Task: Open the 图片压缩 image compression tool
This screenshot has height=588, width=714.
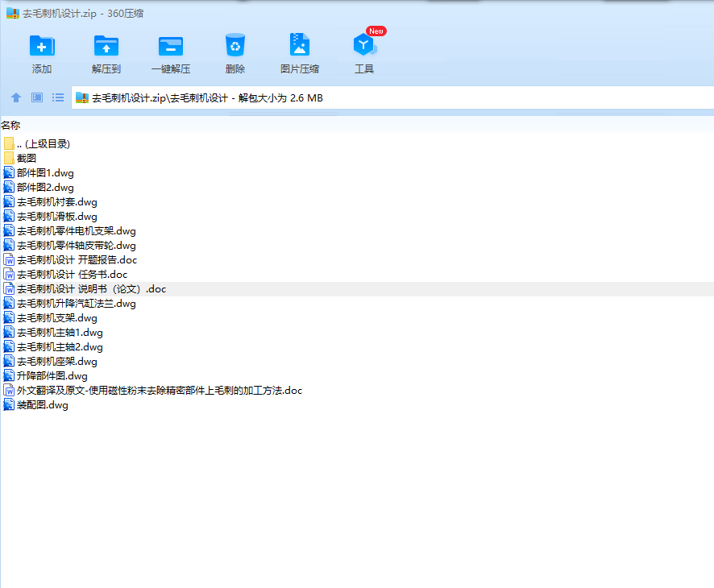Action: [300, 45]
